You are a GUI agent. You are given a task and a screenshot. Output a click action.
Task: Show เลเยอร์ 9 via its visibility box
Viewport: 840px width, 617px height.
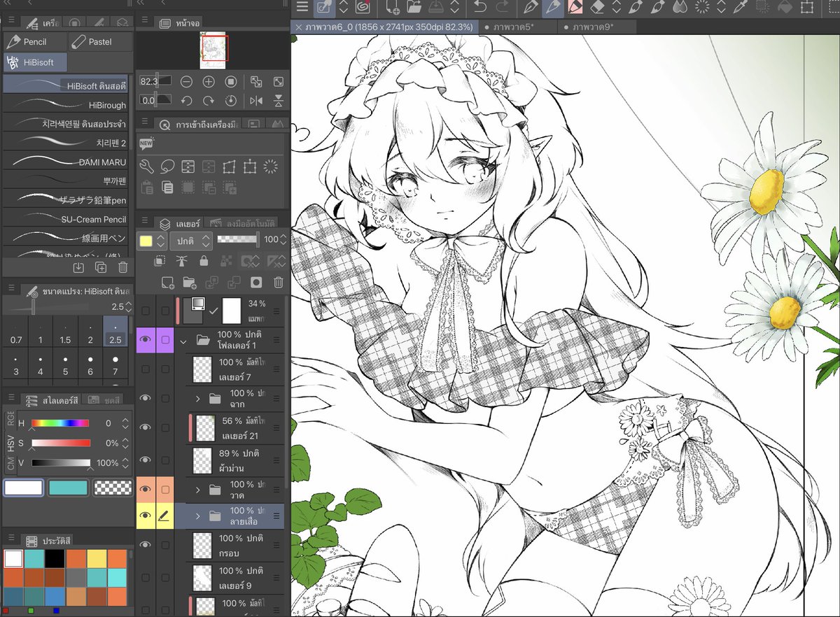145,578
